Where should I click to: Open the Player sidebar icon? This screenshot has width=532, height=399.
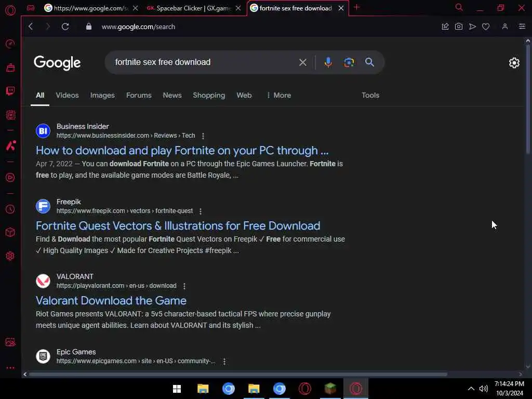coord(10,178)
